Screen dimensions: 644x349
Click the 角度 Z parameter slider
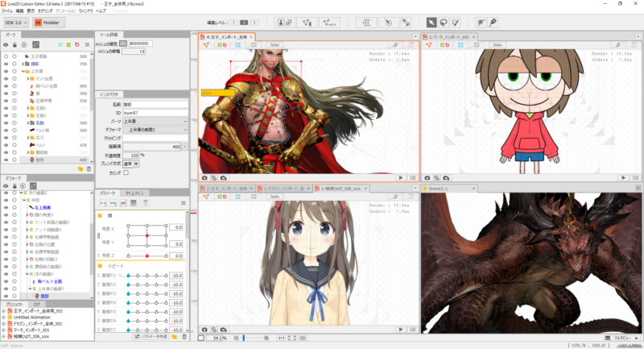[147, 256]
